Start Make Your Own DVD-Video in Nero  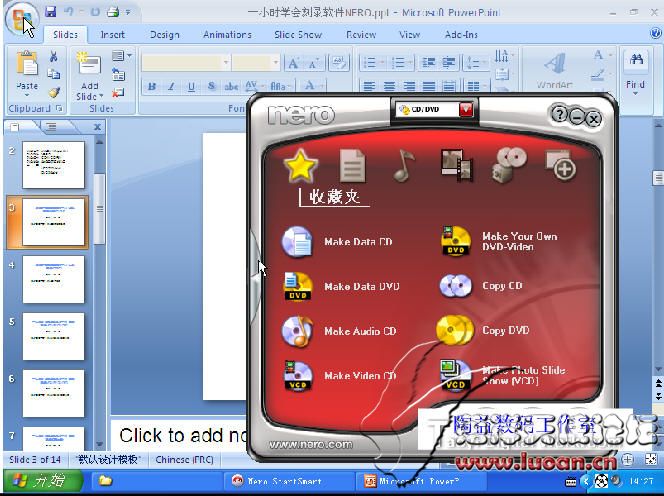[499, 241]
